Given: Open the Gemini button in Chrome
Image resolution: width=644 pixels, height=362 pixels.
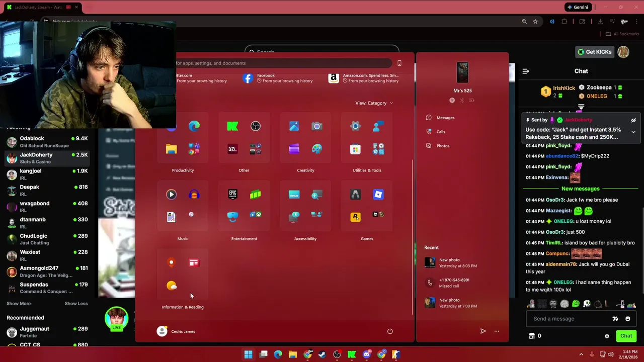Looking at the screenshot, I should point(577,7).
